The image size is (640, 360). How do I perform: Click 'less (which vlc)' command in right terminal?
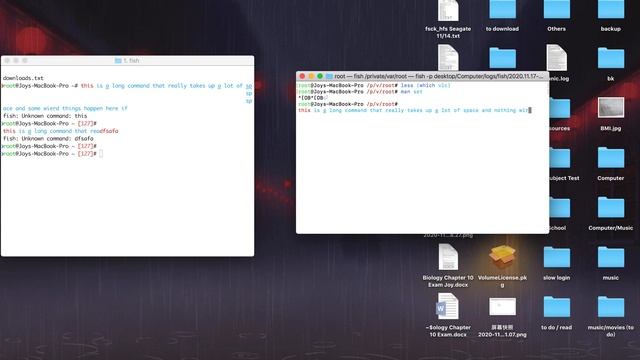click(x=425, y=86)
